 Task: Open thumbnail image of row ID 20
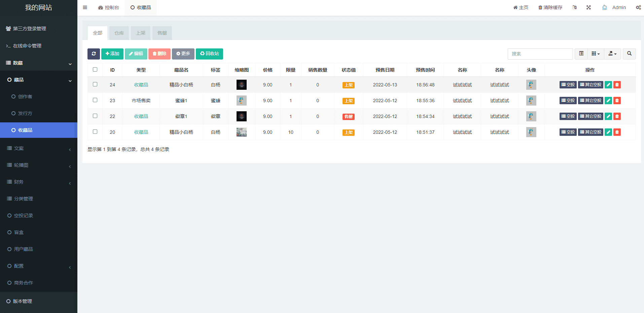pyautogui.click(x=241, y=132)
